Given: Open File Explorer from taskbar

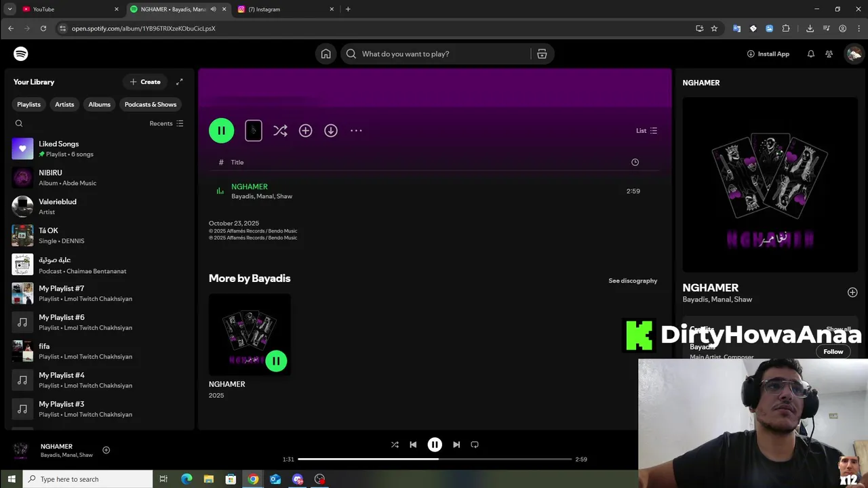Looking at the screenshot, I should (208, 479).
